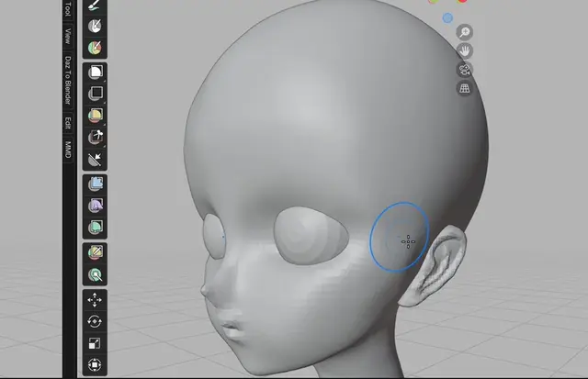Select the Edit Face Set tool
Image resolution: width=588 pixels, height=379 pixels.
(95, 252)
